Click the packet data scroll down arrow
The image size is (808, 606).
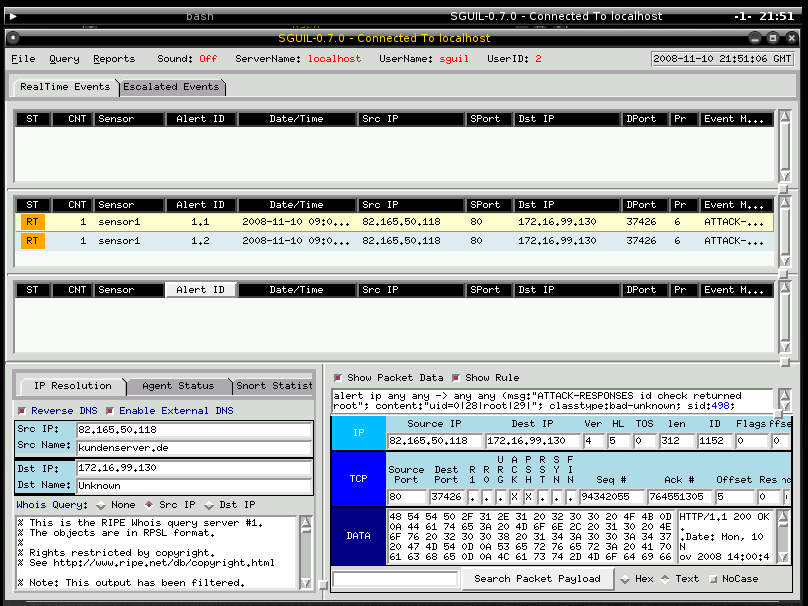pyautogui.click(x=783, y=557)
